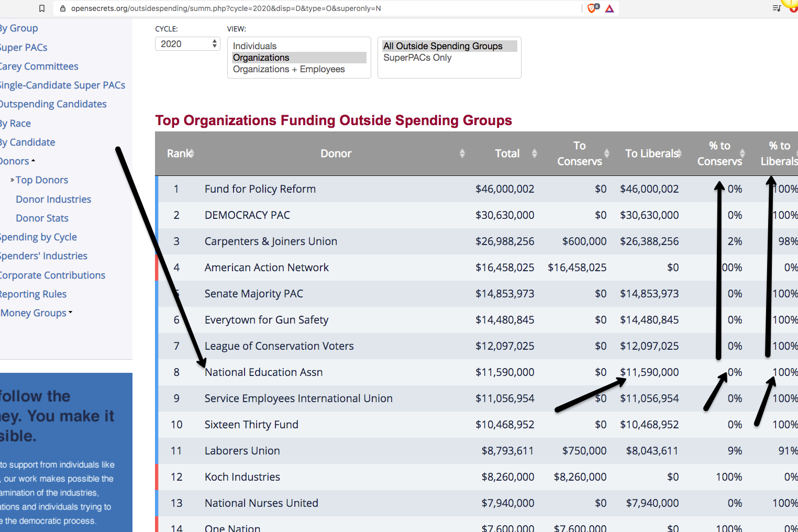The image size is (798, 532).
Task: Select SuperPACs Only option
Action: pyautogui.click(x=417, y=58)
